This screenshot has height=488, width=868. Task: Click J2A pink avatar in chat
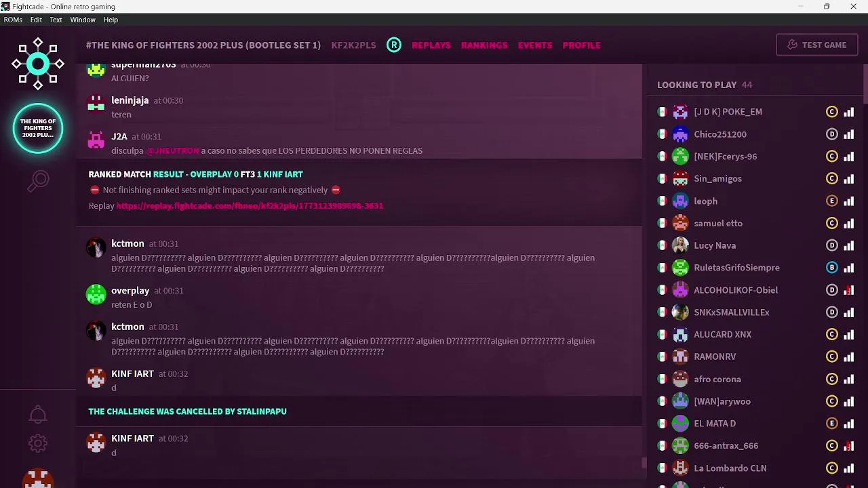tap(96, 140)
